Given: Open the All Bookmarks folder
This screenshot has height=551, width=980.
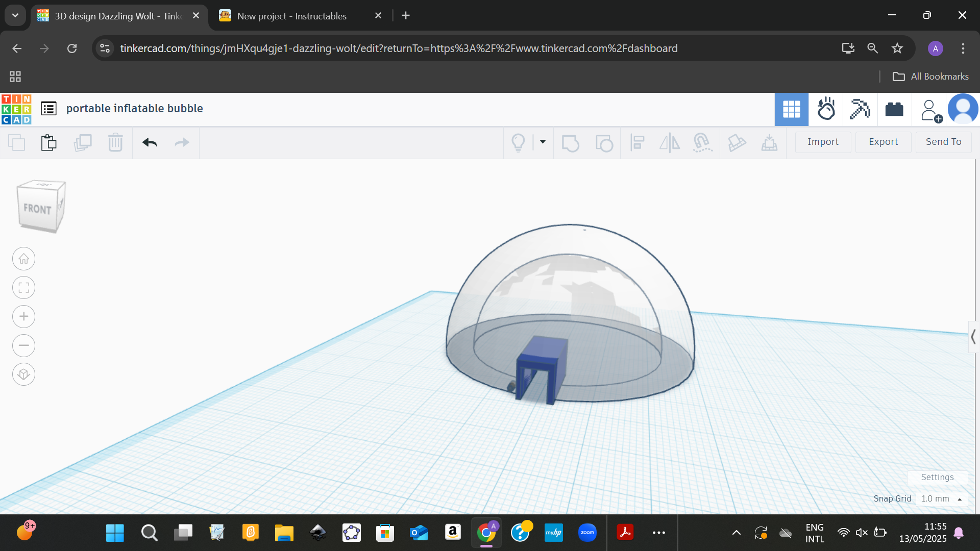Looking at the screenshot, I should (930, 77).
